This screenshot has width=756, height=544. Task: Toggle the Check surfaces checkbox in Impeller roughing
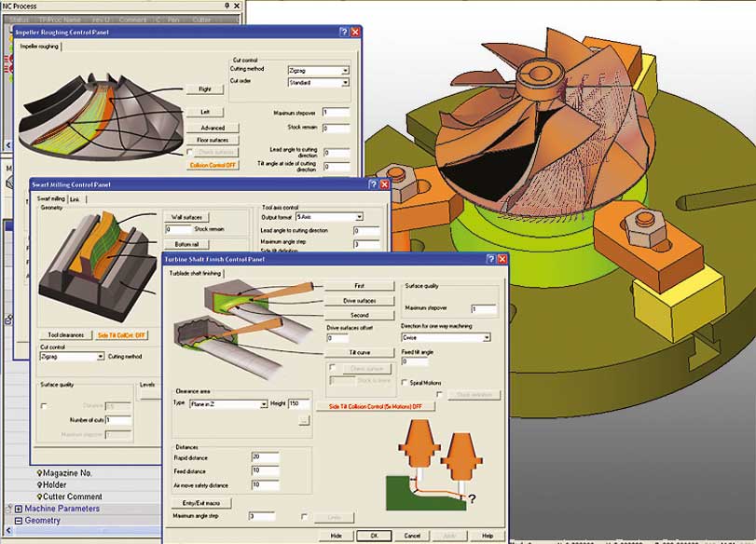pyautogui.click(x=191, y=152)
